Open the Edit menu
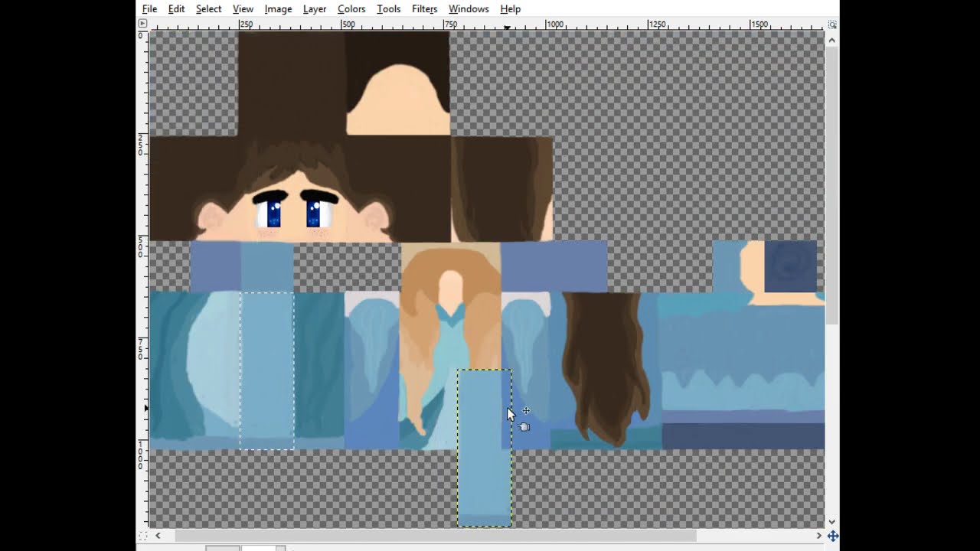The width and height of the screenshot is (980, 551). [176, 9]
